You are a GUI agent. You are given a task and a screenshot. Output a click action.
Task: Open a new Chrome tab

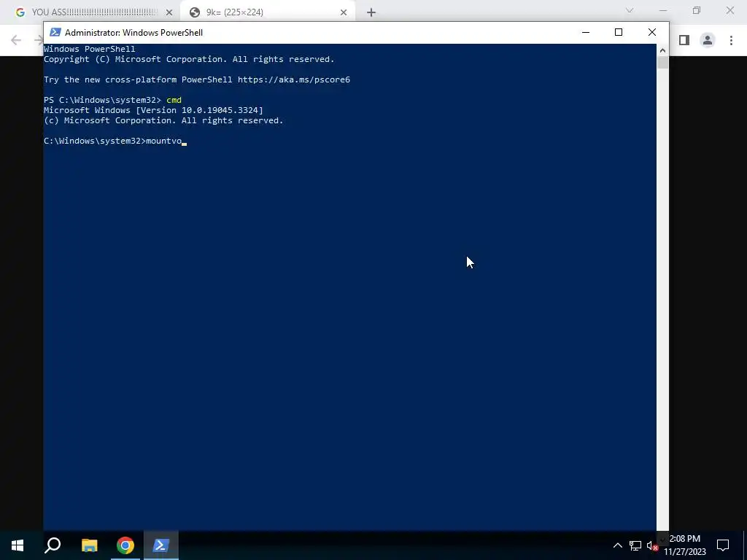click(371, 12)
